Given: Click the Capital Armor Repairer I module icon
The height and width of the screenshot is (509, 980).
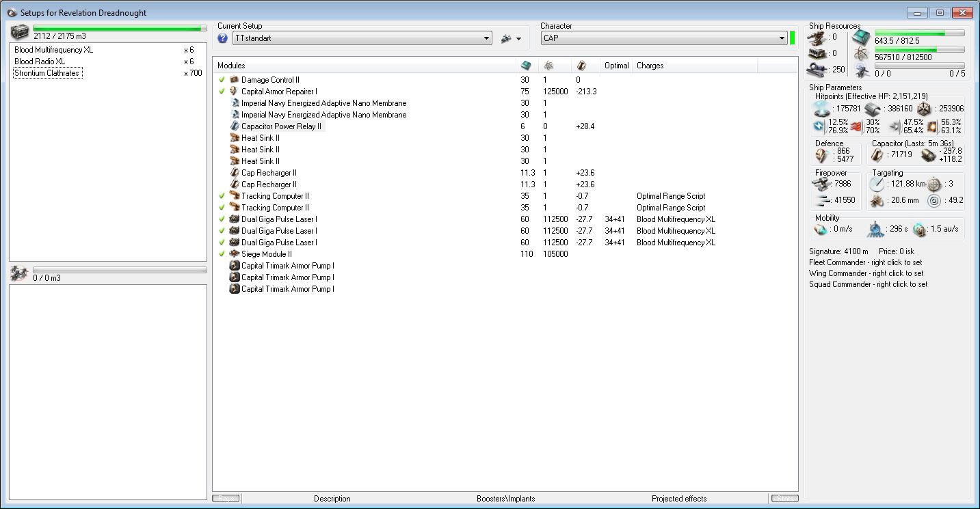Looking at the screenshot, I should click(x=234, y=92).
